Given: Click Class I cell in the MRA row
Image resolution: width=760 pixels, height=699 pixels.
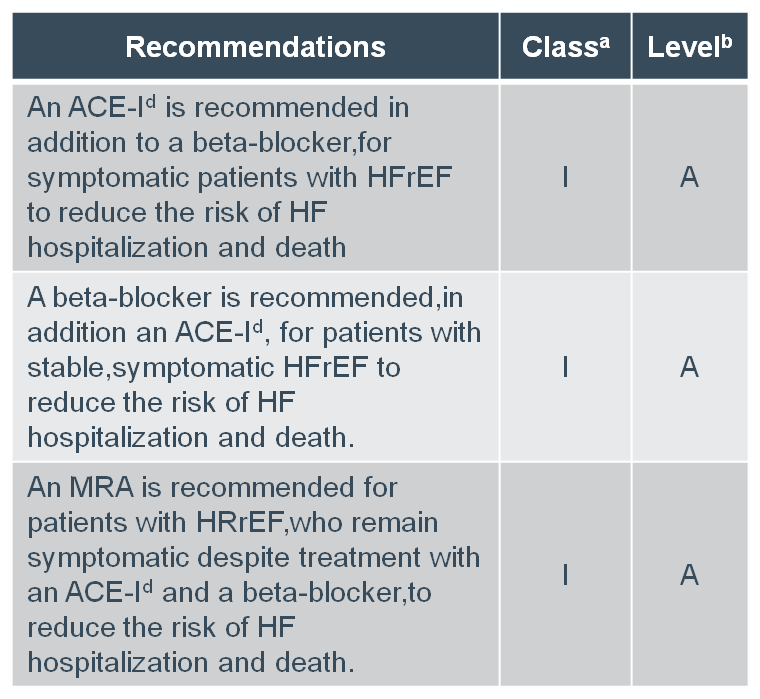Looking at the screenshot, I should pos(565,574).
